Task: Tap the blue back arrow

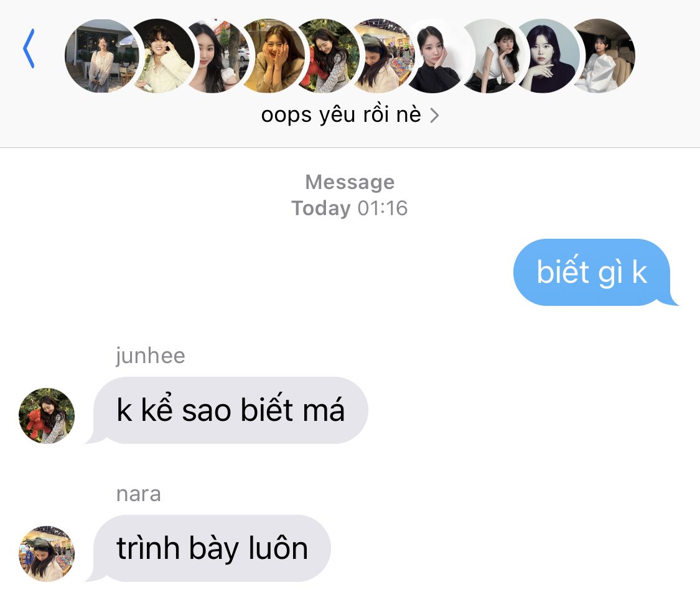Action: tap(29, 48)
